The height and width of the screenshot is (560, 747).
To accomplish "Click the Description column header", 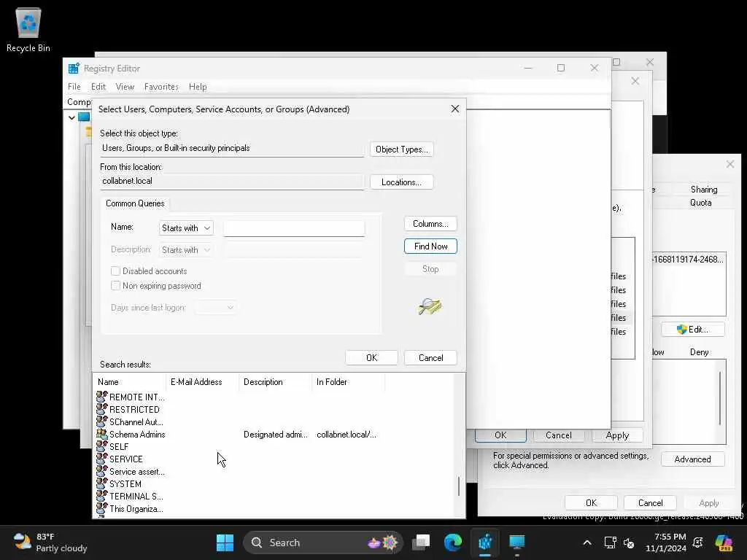I will point(275,382).
